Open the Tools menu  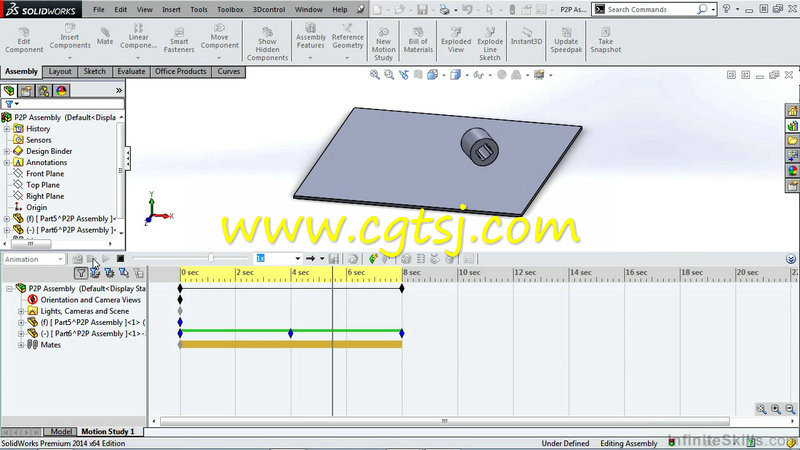tap(198, 9)
